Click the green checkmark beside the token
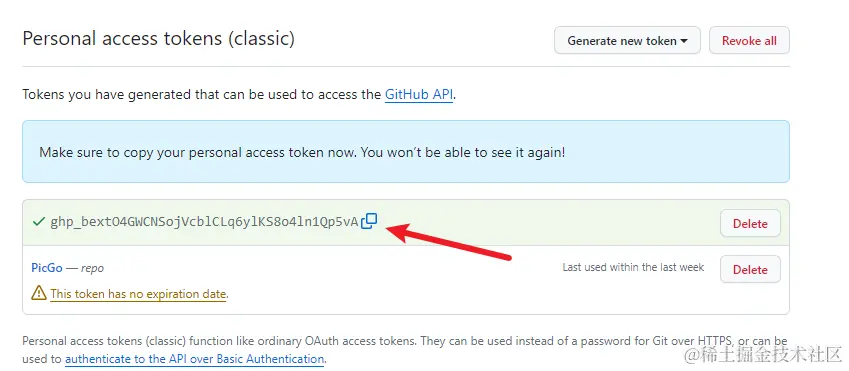The width and height of the screenshot is (849, 371). pyautogui.click(x=38, y=222)
